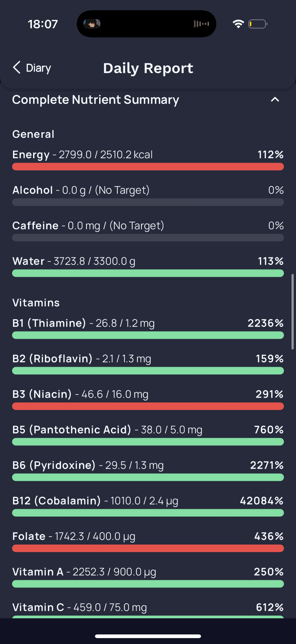Open the avatar thumbnail in Dynamic Island

coord(92,24)
